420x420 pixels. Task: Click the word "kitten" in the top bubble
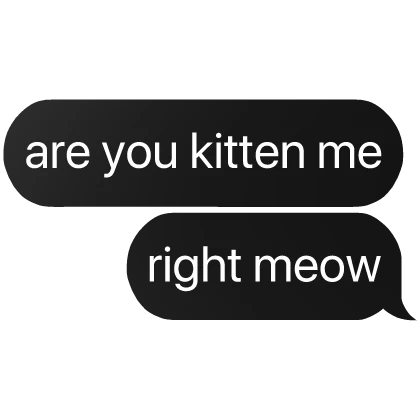248,150
